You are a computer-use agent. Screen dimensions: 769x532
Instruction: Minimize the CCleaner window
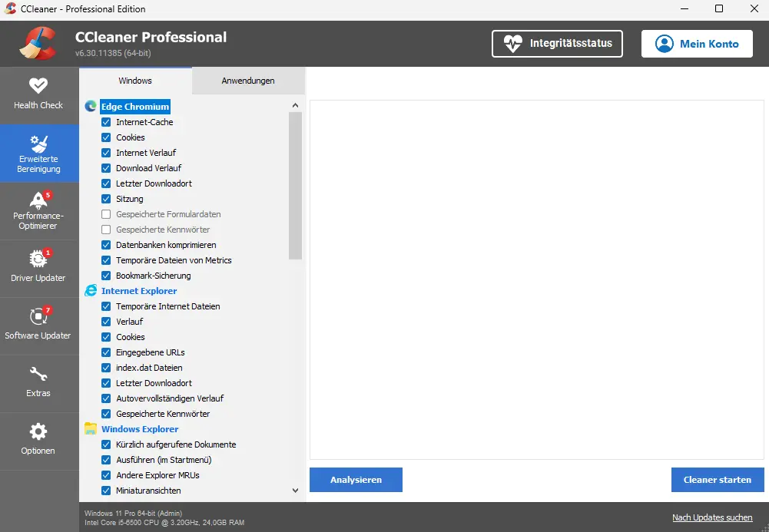point(684,8)
